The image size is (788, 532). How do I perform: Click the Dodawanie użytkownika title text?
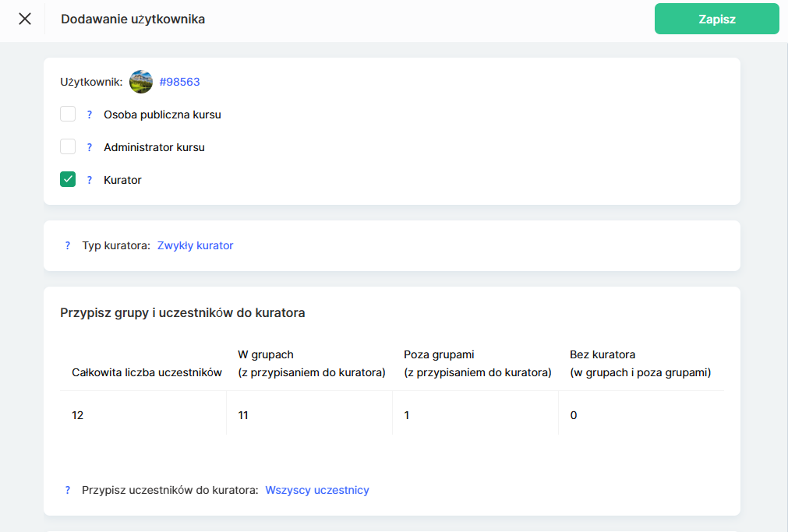[133, 19]
